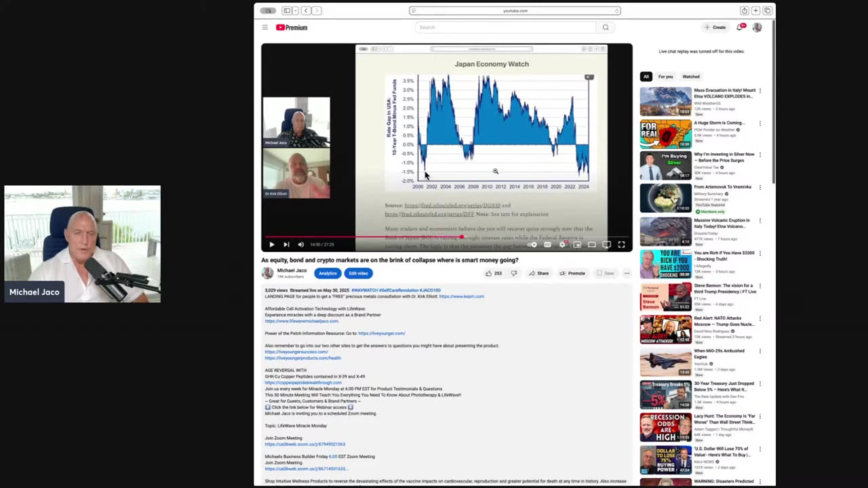Show Safari tab overview

click(767, 11)
